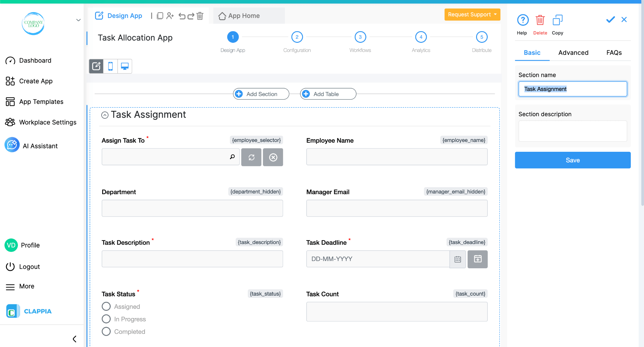Click the Delete trash icon in right panel
The width and height of the screenshot is (644, 347).
pos(540,20)
